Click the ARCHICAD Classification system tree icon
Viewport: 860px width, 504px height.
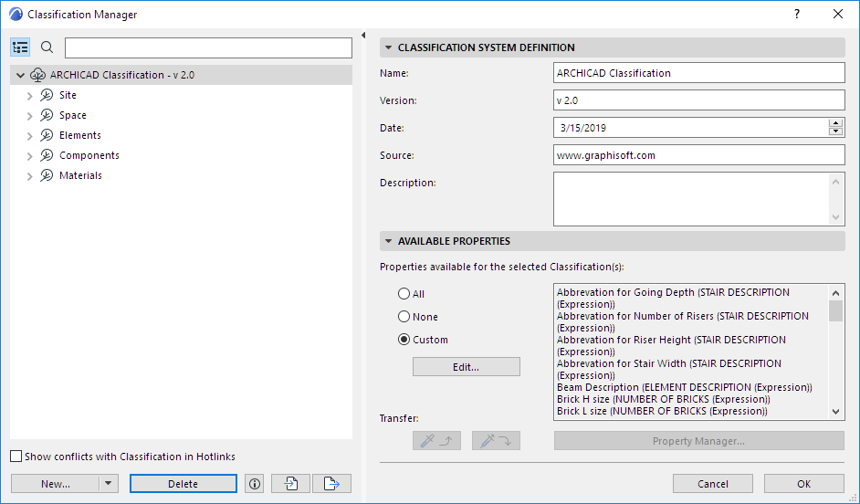(37, 75)
